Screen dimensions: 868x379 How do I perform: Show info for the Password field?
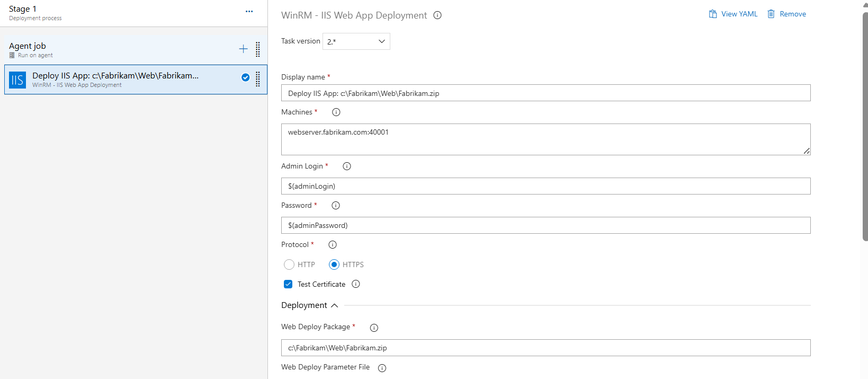[x=336, y=206]
